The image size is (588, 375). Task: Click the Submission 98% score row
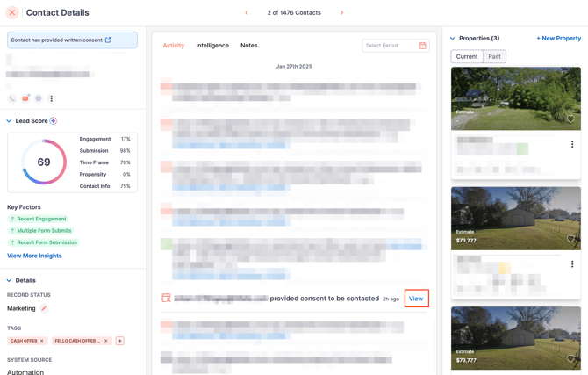[105, 150]
